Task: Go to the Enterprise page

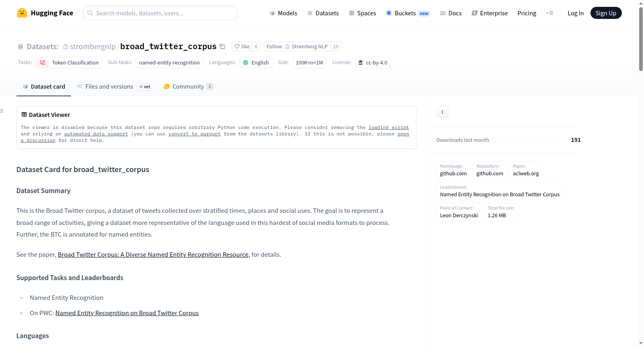Action: tap(489, 13)
